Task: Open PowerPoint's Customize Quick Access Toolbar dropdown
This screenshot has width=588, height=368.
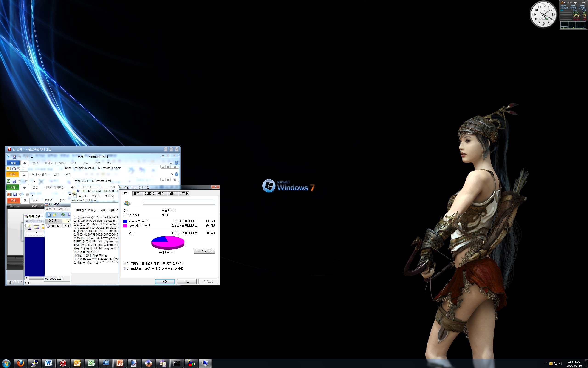Action: click(32, 195)
